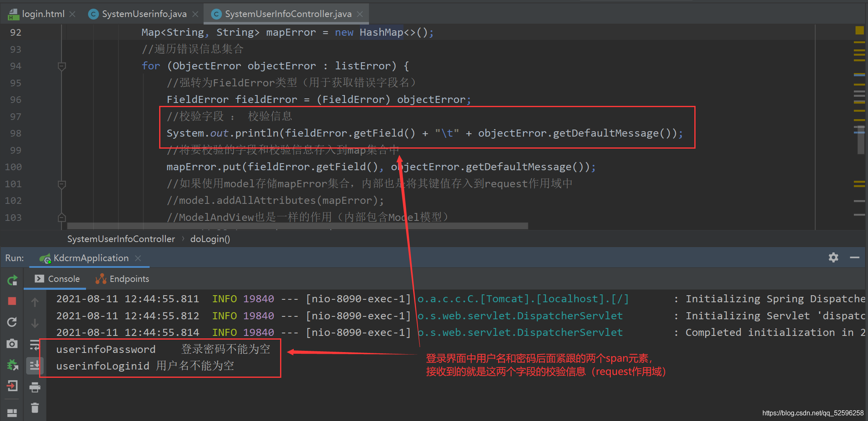This screenshot has width=868, height=421.
Task: Click 'mapError.put' statement on line 100
Action: coord(204,167)
